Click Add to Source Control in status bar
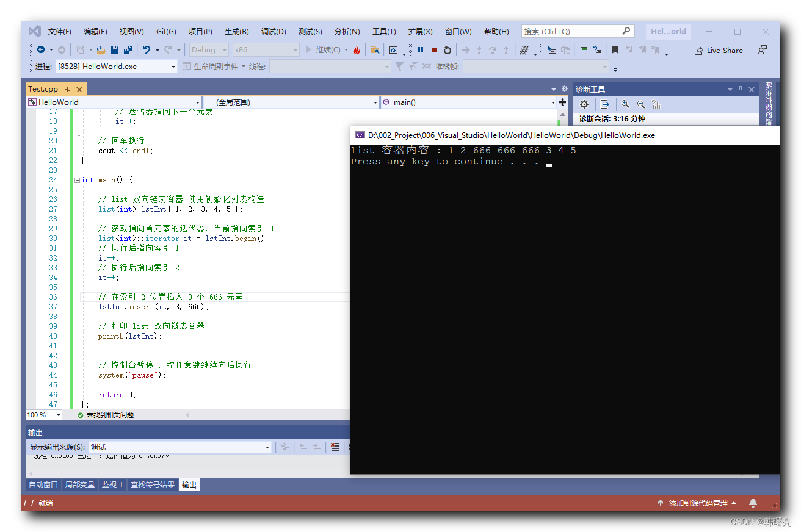801x532 pixels. 697,503
